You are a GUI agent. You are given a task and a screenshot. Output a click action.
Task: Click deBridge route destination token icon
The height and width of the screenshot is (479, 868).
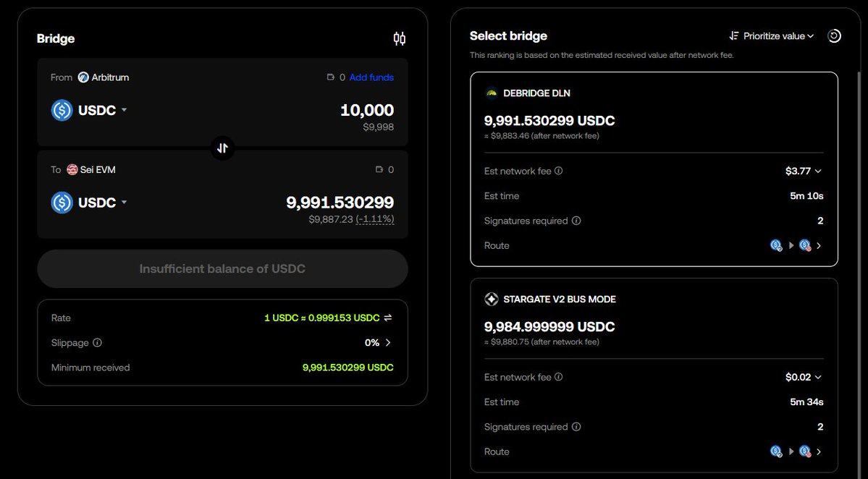pos(805,245)
